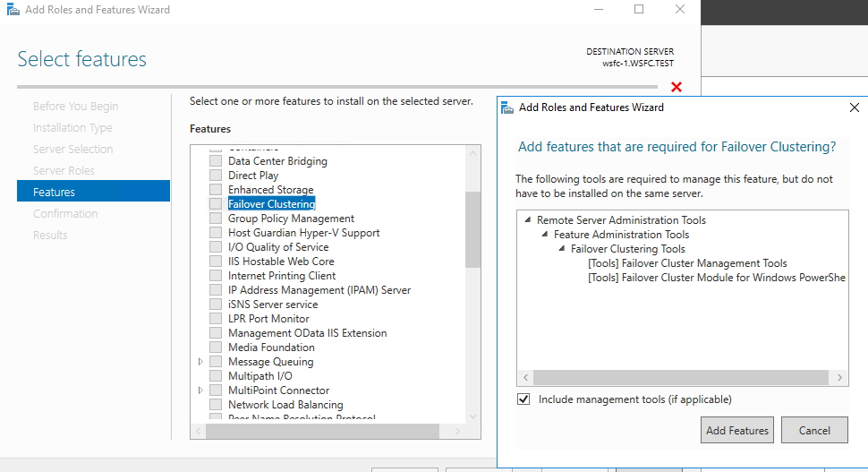Uncheck Include management tools checkbox
The image size is (868, 472).
(x=523, y=399)
